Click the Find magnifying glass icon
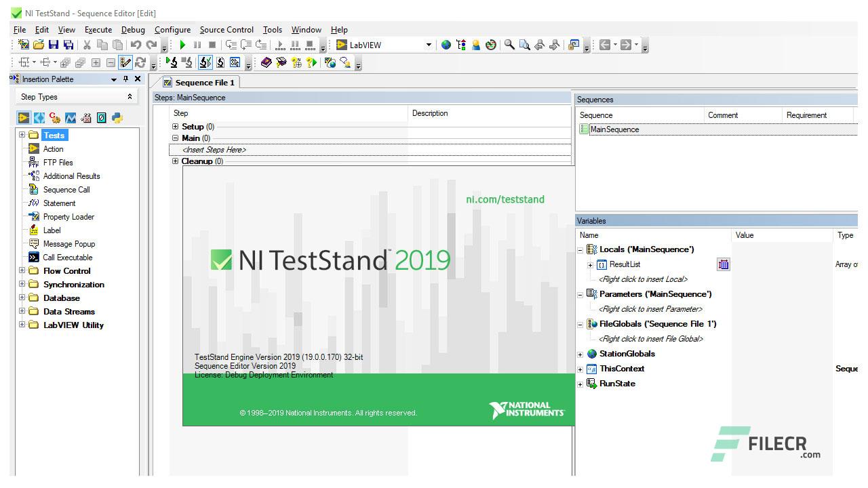The image size is (868, 488). [x=509, y=45]
